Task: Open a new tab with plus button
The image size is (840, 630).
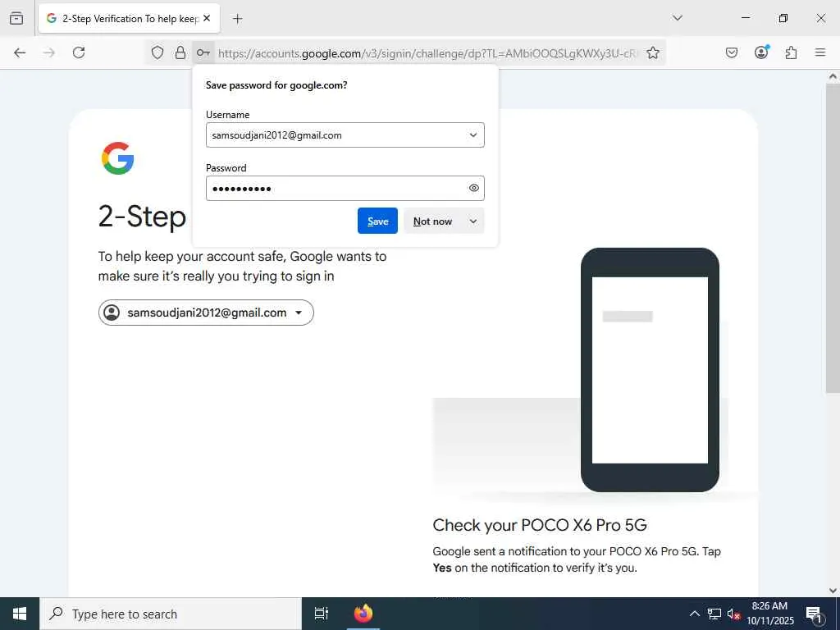Action: click(238, 19)
